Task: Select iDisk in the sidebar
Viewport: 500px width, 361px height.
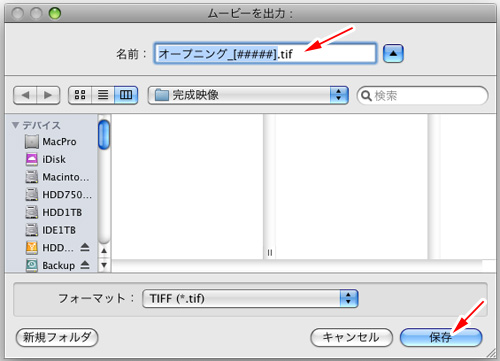Action: pyautogui.click(x=46, y=159)
